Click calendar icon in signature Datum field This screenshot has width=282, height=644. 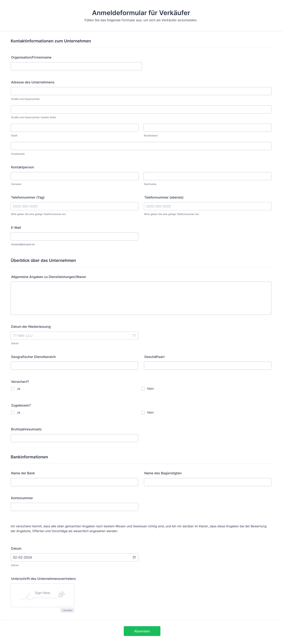(x=134, y=557)
